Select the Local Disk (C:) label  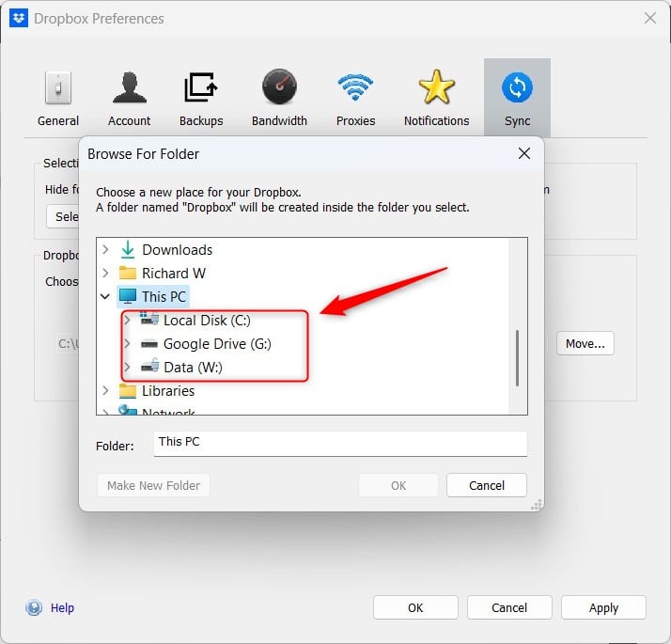pyautogui.click(x=207, y=320)
